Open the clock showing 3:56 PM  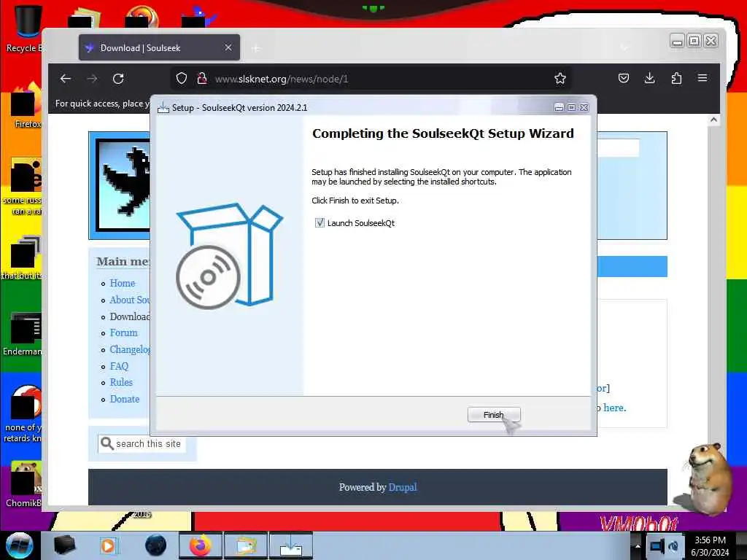(x=710, y=546)
